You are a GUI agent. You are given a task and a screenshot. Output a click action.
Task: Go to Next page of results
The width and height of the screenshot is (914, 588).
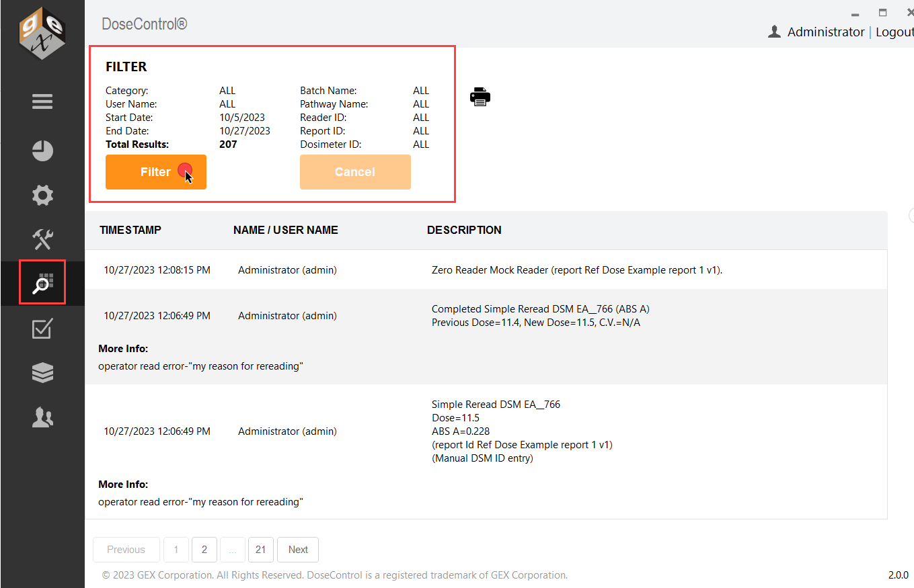[298, 550]
